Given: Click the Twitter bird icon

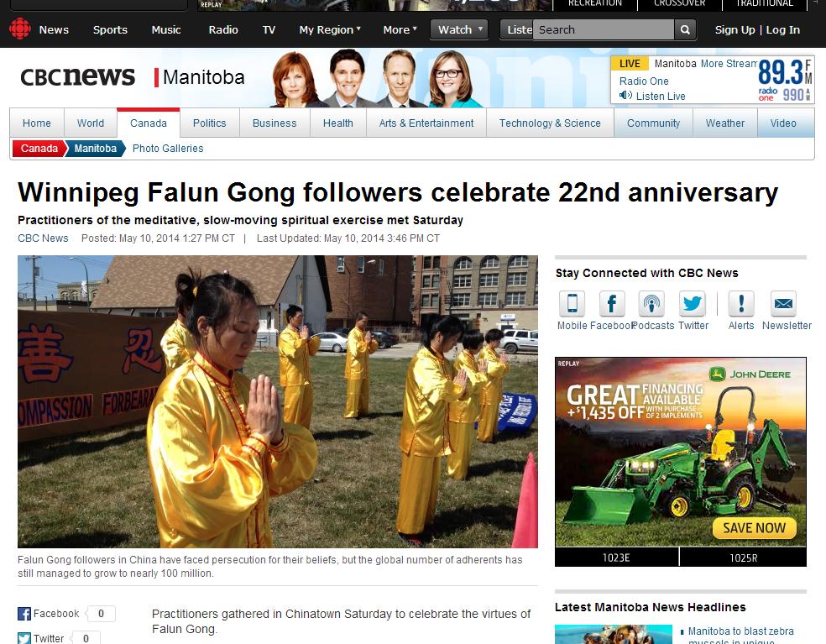Looking at the screenshot, I should pos(692,304).
